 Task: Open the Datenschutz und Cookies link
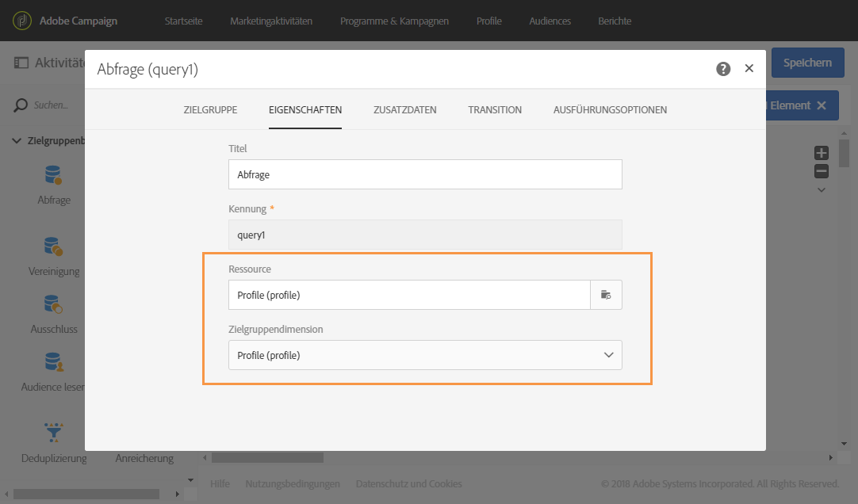coord(408,483)
